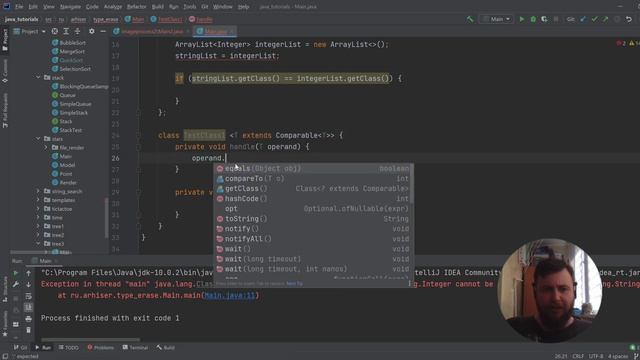Rerun Main using green arrow in Run panel

pyautogui.click(x=16, y=273)
